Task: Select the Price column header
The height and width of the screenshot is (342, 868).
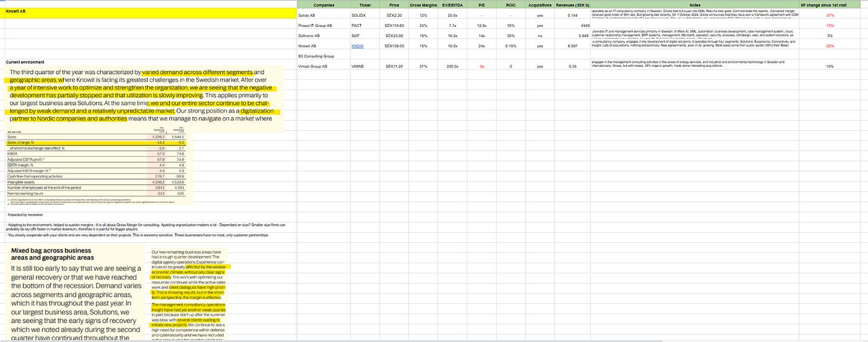Action: tap(394, 5)
